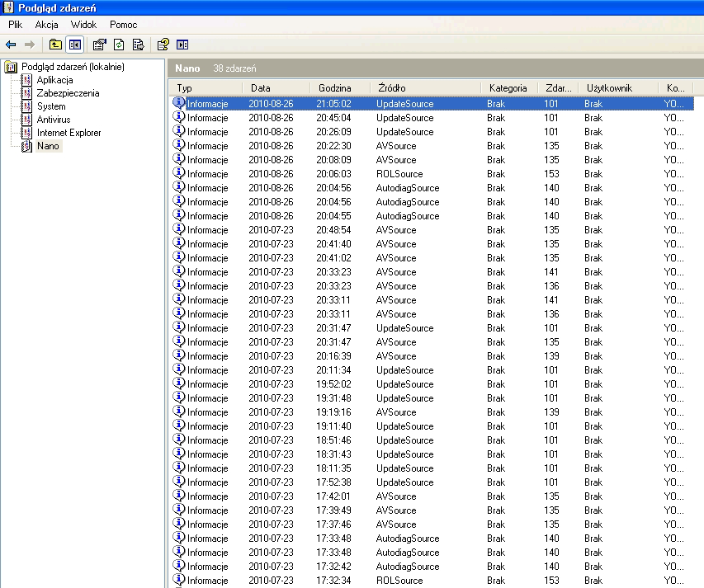Viewport: 704px width, 588px height.
Task: Open the Plik menu
Action: (15, 25)
